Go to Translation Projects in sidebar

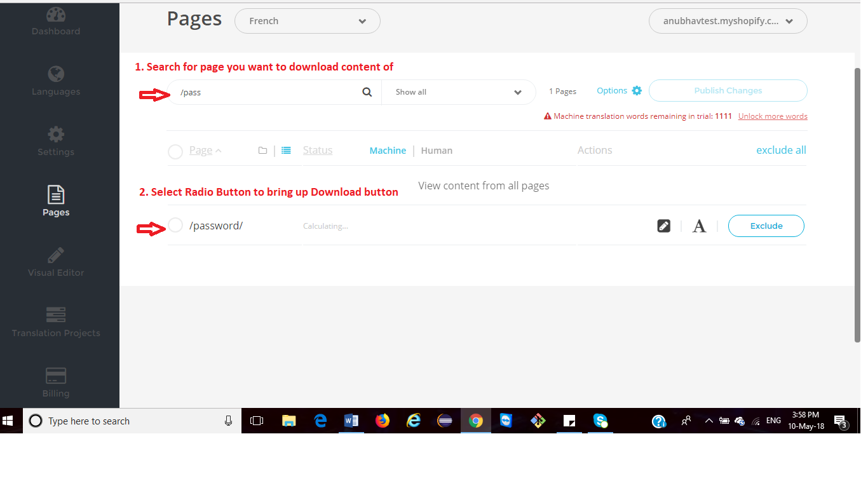coord(56,322)
